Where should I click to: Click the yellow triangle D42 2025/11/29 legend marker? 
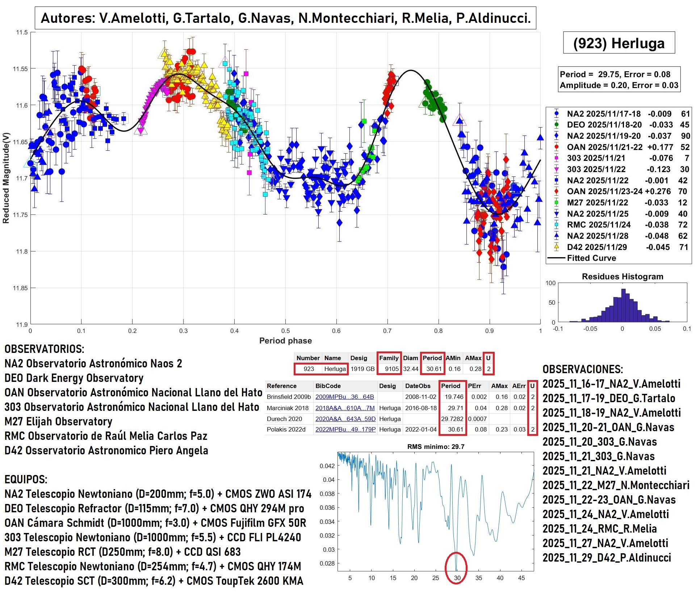556,247
